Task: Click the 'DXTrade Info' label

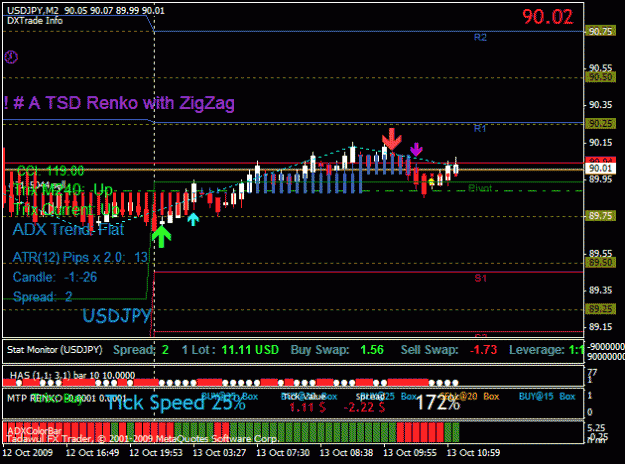Action: point(35,21)
